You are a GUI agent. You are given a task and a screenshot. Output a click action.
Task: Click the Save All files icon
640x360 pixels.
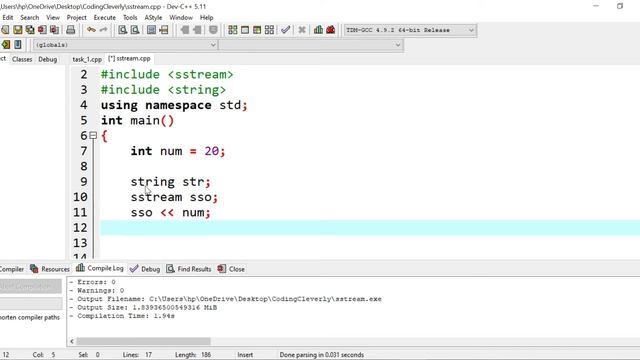(30, 30)
